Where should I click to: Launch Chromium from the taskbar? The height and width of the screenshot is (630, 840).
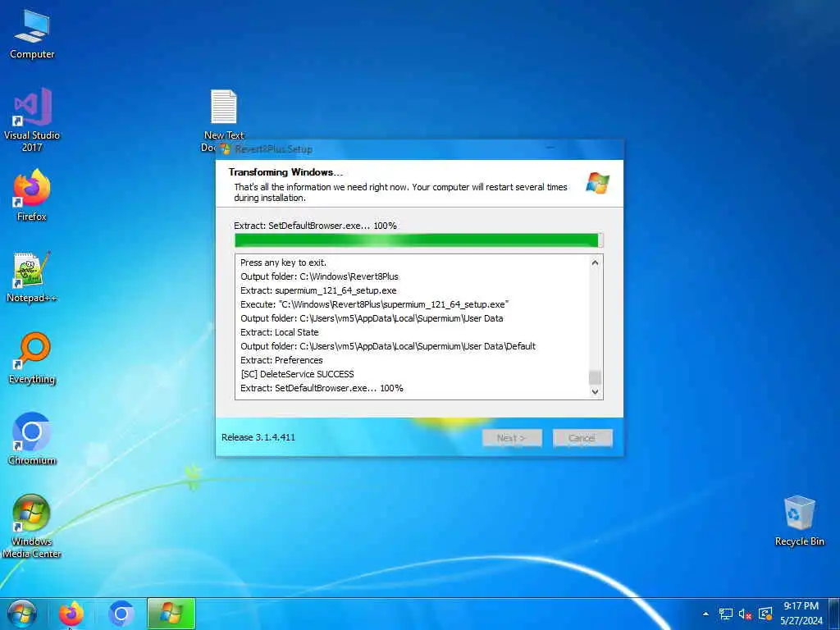click(x=121, y=614)
